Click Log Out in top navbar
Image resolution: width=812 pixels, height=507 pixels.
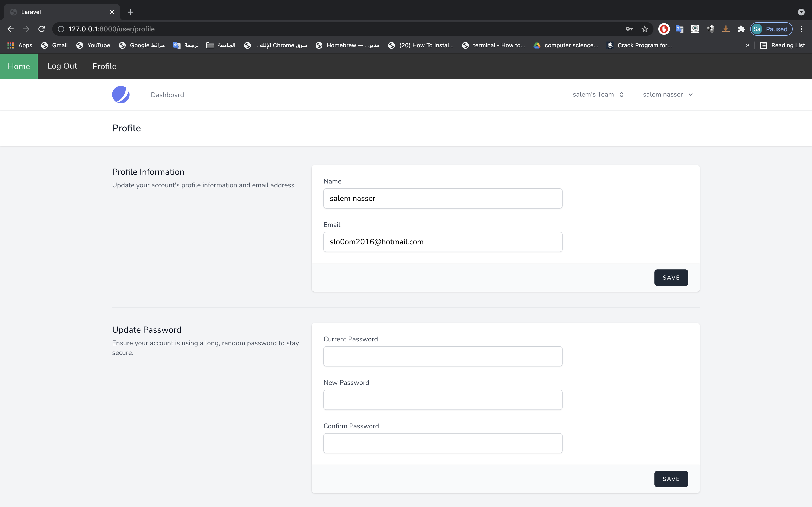tap(62, 66)
